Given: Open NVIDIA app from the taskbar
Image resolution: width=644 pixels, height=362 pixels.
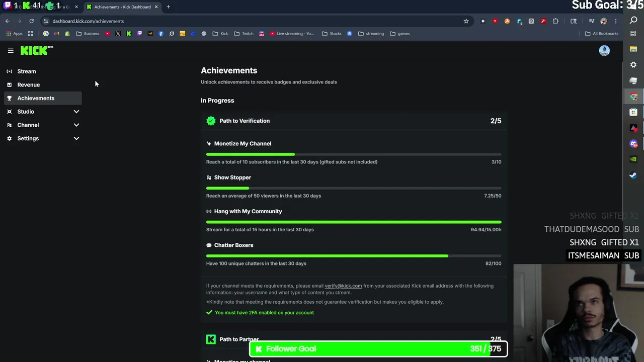Looking at the screenshot, I should [x=633, y=159].
